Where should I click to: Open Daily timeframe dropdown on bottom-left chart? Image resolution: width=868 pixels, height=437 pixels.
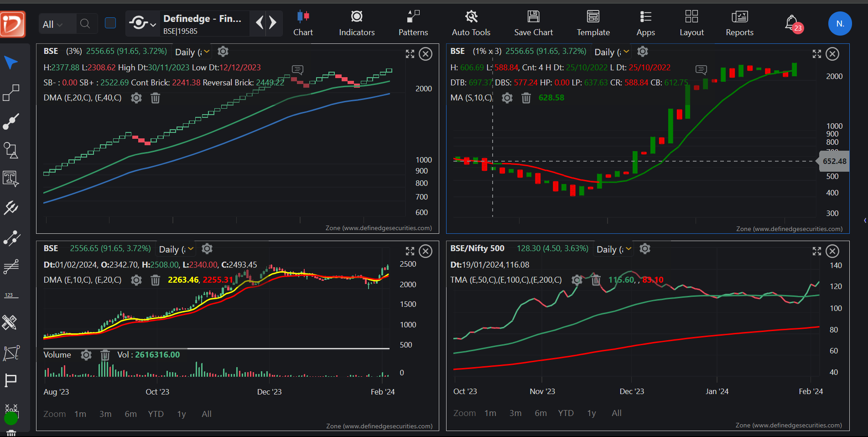pos(176,249)
